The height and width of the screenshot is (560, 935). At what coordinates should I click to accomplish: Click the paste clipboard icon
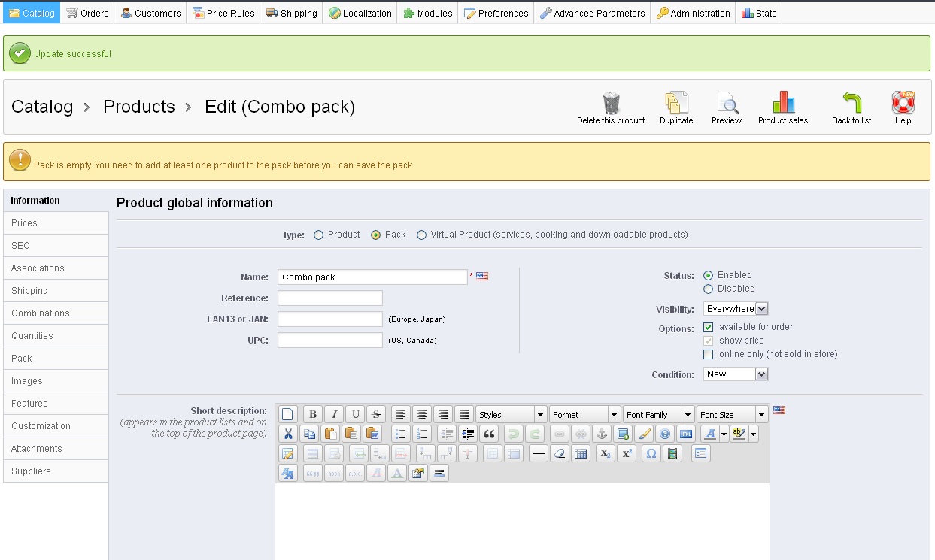click(329, 434)
